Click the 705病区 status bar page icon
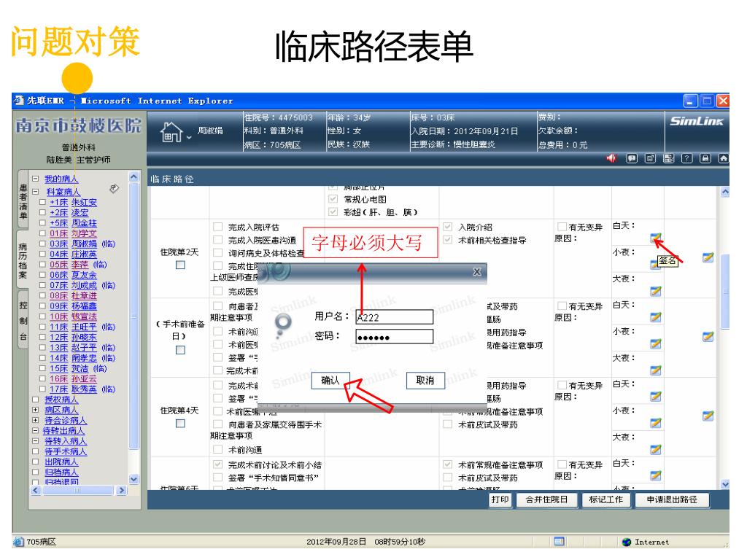This screenshot has width=747, height=560. [18, 542]
